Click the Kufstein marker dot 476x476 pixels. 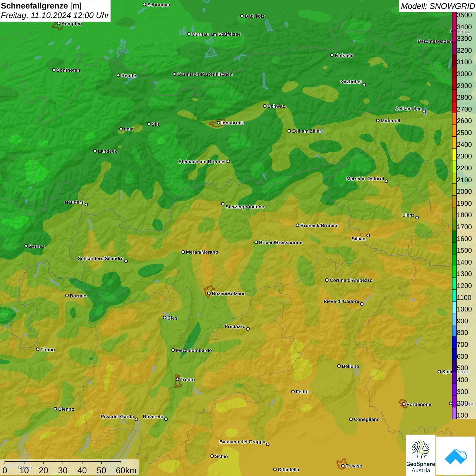click(x=332, y=55)
